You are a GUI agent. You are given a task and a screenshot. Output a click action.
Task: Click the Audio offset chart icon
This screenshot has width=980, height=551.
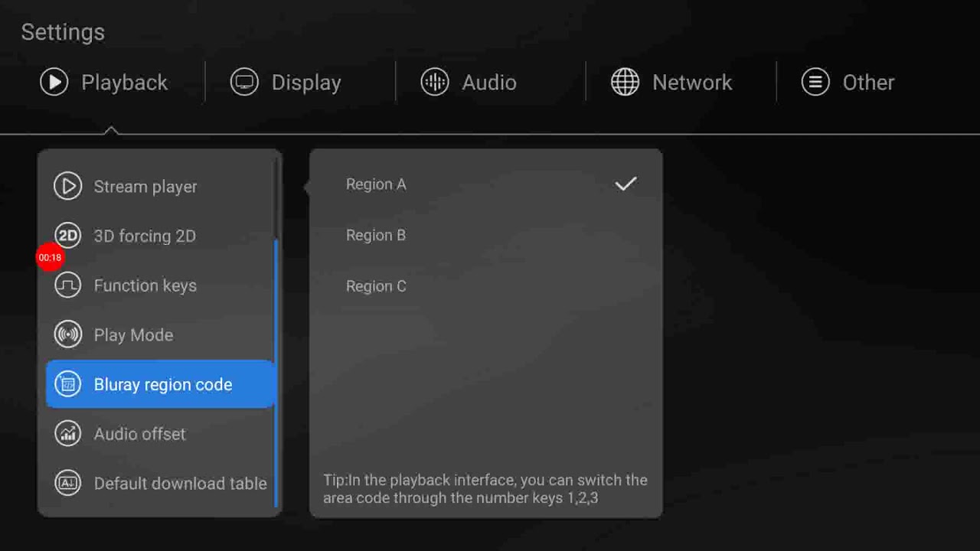coord(67,434)
